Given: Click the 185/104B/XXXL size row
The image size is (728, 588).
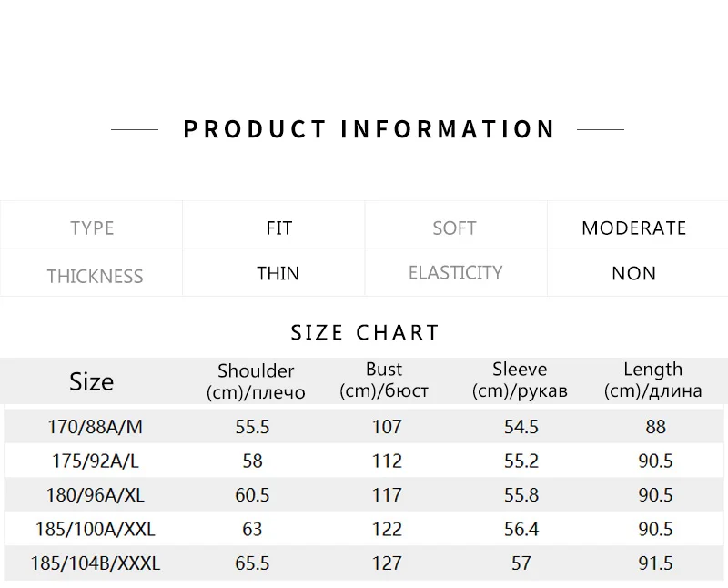Looking at the screenshot, I should [95, 563].
